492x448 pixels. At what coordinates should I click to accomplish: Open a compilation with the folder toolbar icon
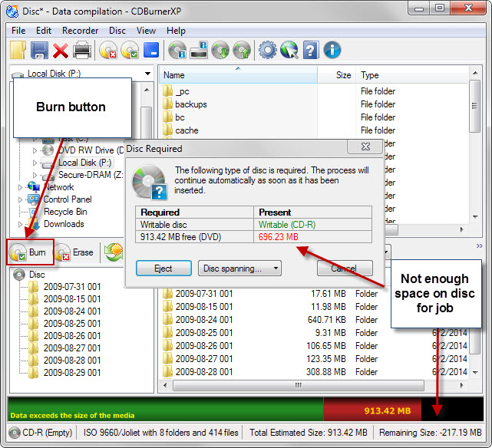click(x=18, y=50)
